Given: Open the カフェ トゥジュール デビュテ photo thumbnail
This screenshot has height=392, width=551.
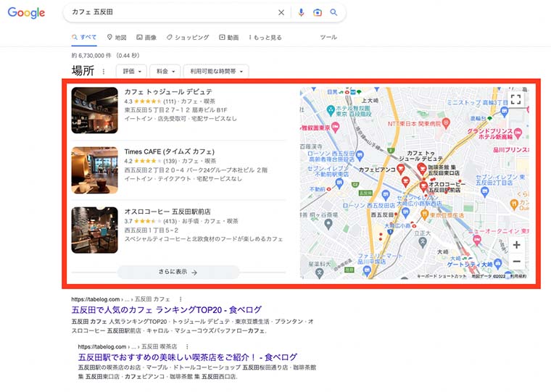Looking at the screenshot, I should pos(94,110).
